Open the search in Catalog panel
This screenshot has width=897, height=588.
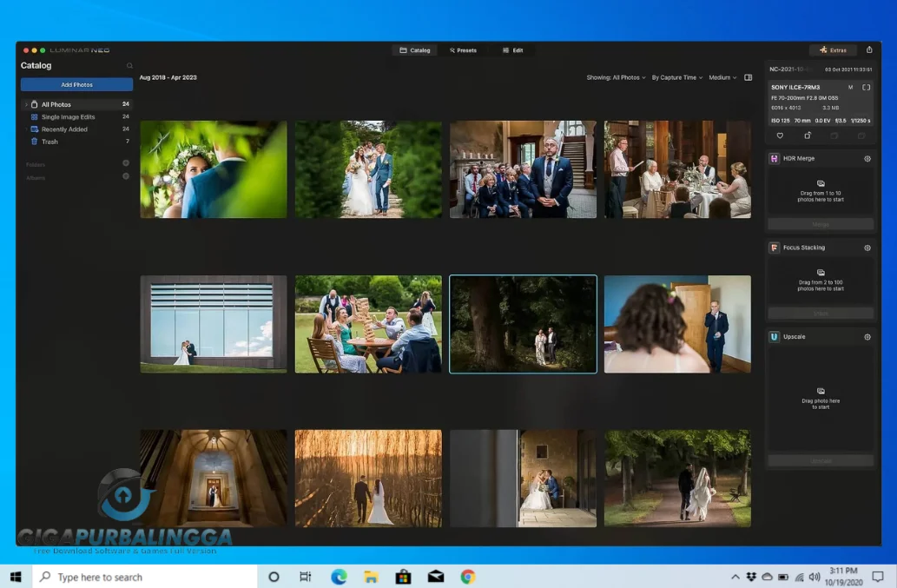pos(129,65)
